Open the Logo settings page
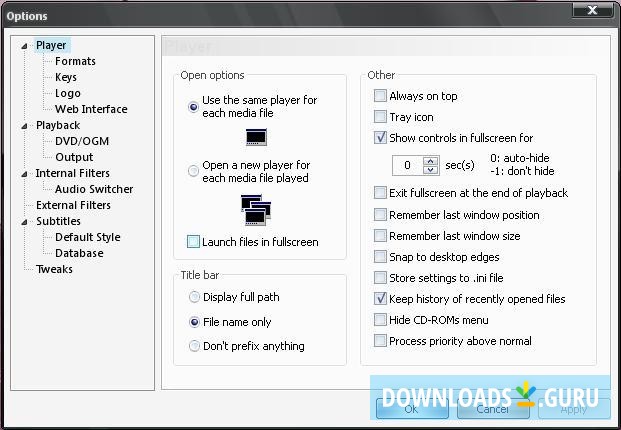 click(x=68, y=93)
